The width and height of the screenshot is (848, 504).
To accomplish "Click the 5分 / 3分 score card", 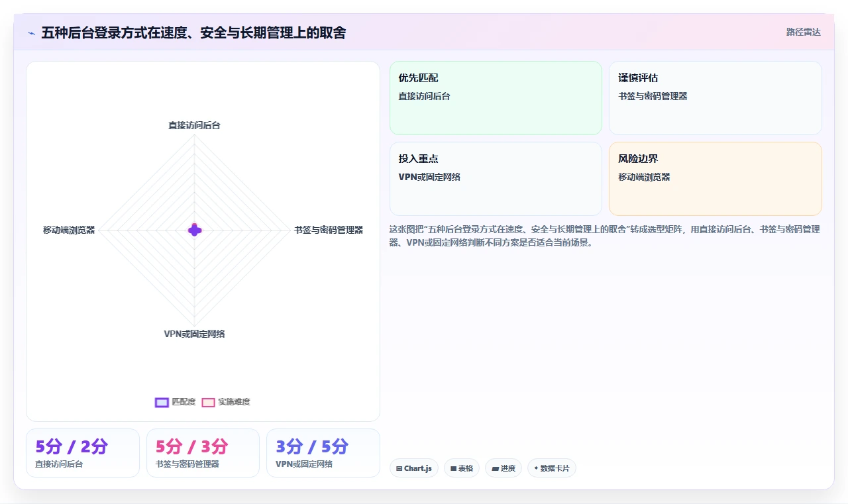I will tap(203, 453).
